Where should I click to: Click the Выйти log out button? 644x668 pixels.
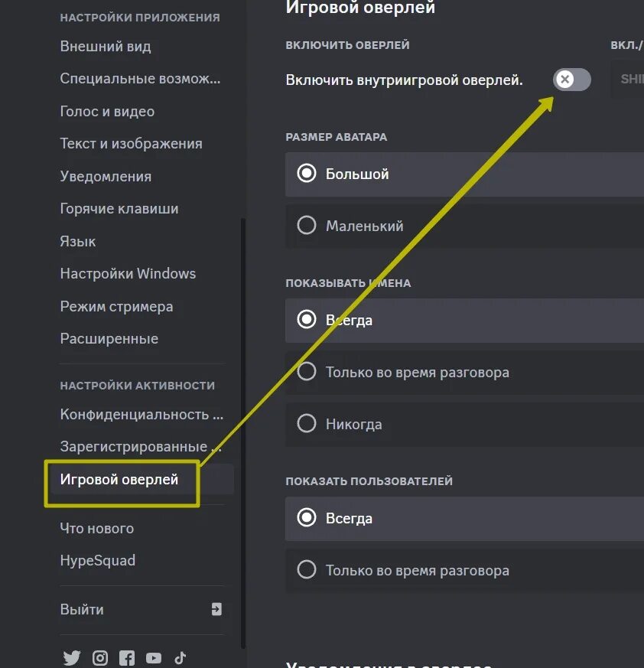tap(82, 610)
